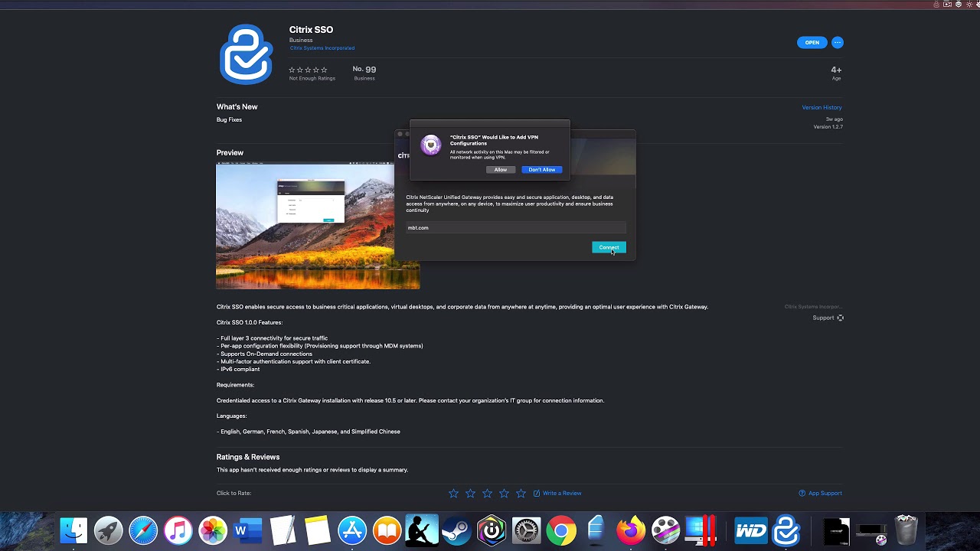Open the WD drive utility in dock
Screen dimensions: 980x551
pyautogui.click(x=751, y=530)
